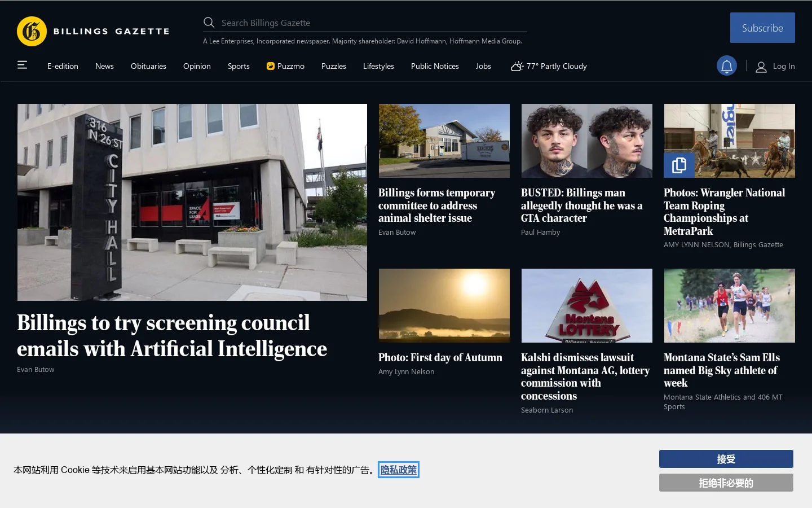This screenshot has height=508, width=812.
Task: Click the Evan Butow byline under the shelter story
Action: pyautogui.click(x=397, y=232)
